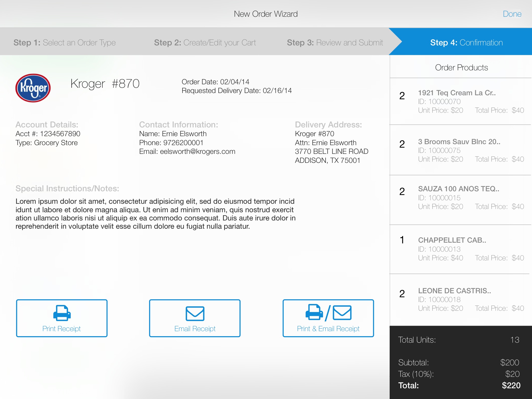Click Acct #: 1234567890
The image size is (532, 399).
coord(48,134)
